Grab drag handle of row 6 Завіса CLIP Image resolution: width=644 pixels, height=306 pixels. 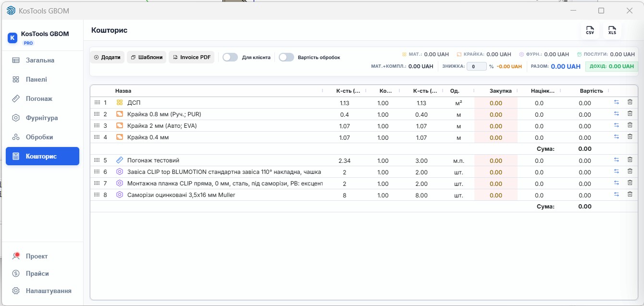click(x=97, y=172)
